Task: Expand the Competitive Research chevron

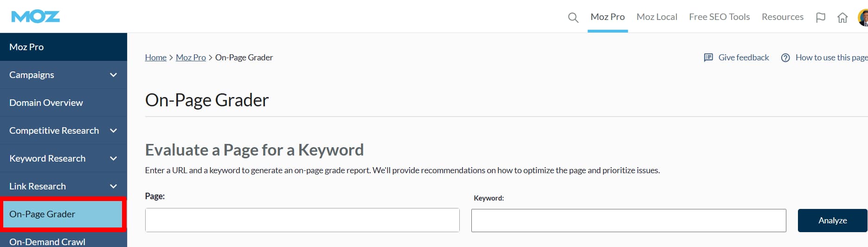Action: pos(113,130)
